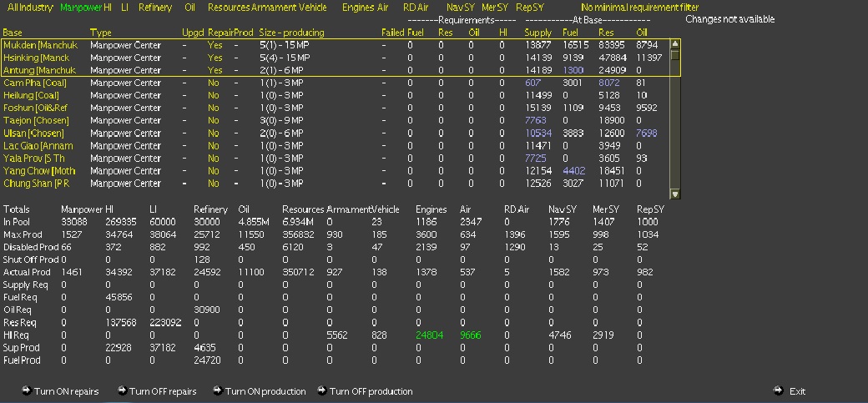Click Ulsan's oil value 7698
The width and height of the screenshot is (868, 403).
(x=646, y=133)
